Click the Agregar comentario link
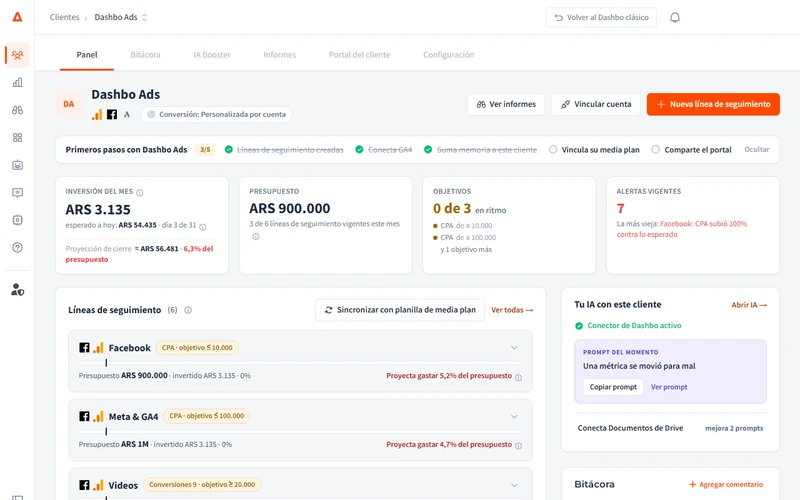The image size is (800, 500). (x=726, y=484)
